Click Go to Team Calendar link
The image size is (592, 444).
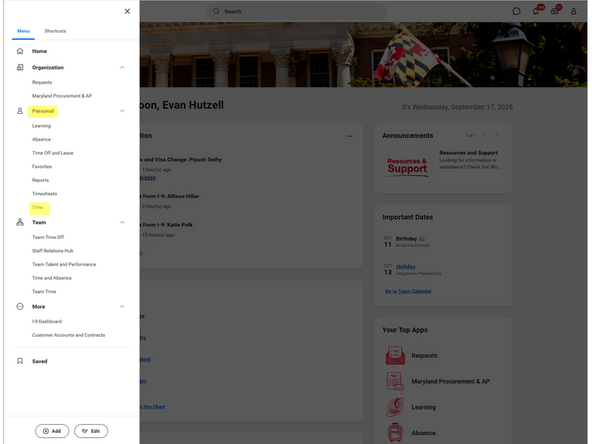408,291
